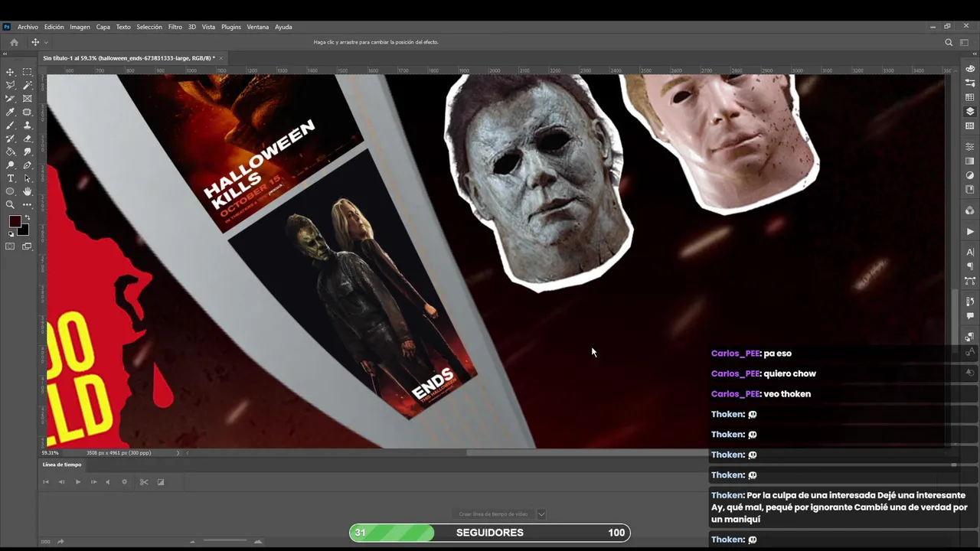Select the Rectangular Marquee tool
This screenshot has width=980, height=551.
(28, 72)
